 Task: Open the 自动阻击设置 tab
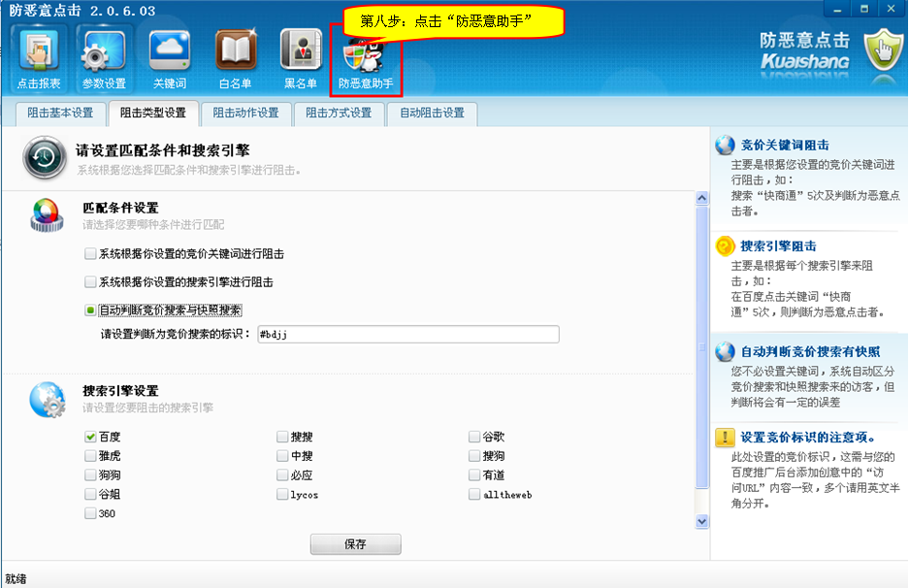tap(432, 113)
